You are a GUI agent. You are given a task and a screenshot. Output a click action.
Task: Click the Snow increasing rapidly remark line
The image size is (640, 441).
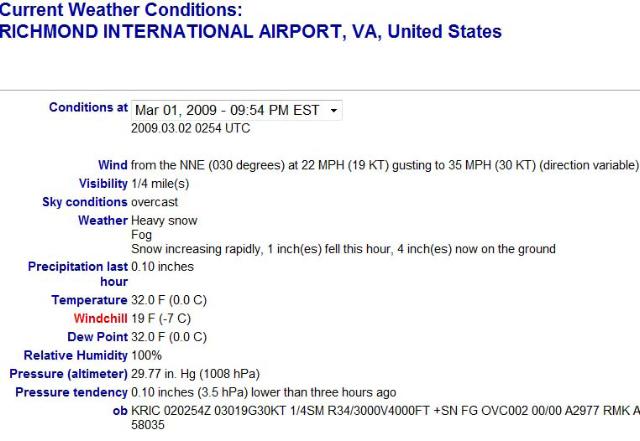[343, 249]
